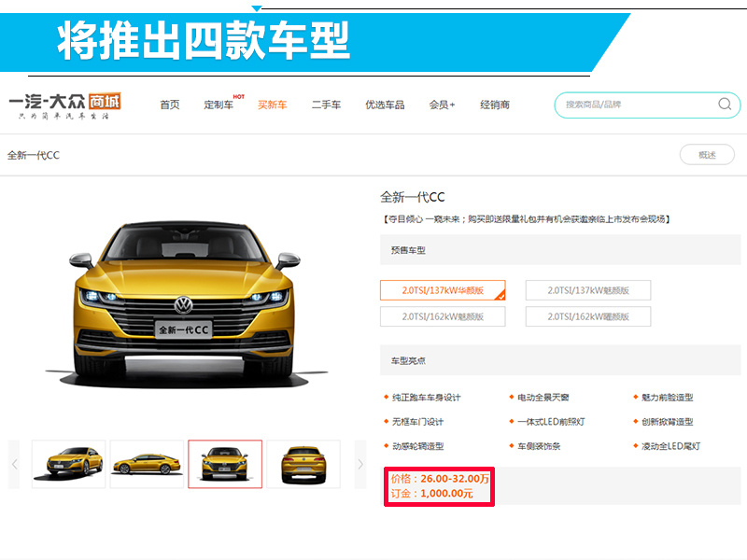This screenshot has width=747, height=560.
Task: Show previous thumbnails with left arrow
Action: [x=14, y=464]
